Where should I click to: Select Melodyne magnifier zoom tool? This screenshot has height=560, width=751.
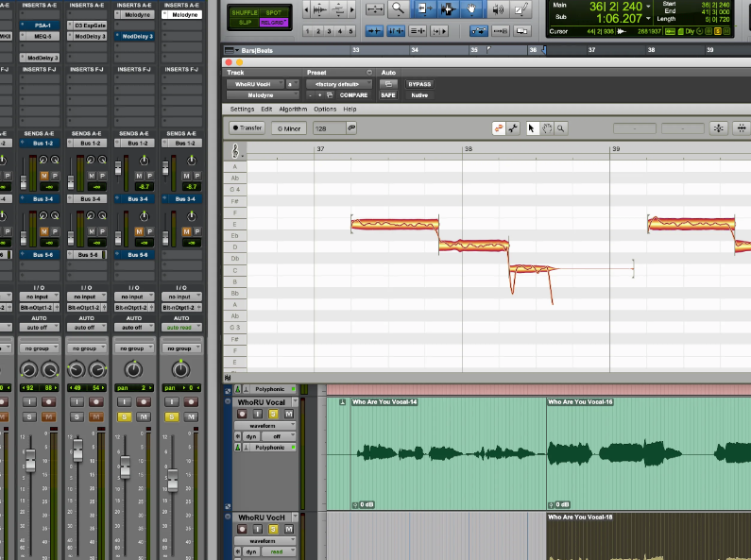click(560, 128)
